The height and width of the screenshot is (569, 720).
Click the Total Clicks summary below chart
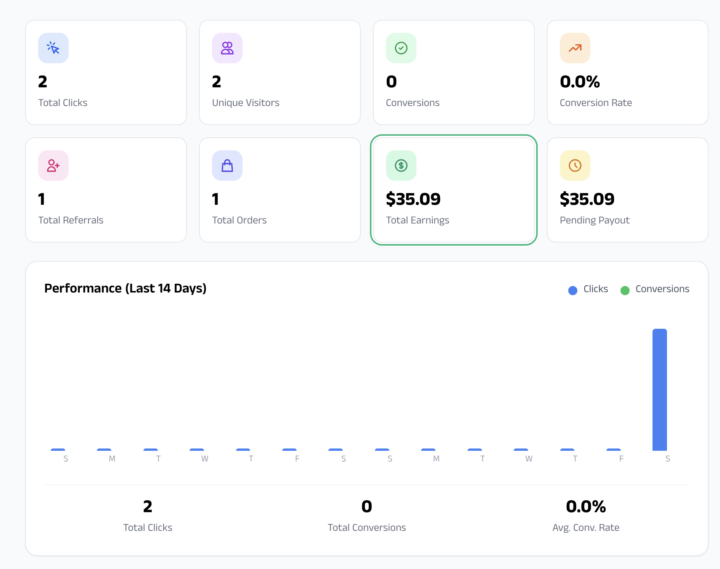point(148,515)
